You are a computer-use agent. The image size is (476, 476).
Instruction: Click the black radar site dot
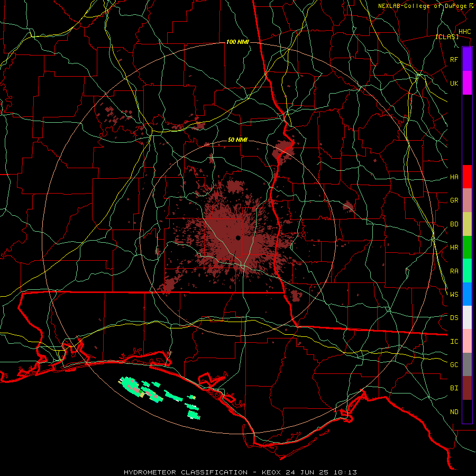coord(239,237)
